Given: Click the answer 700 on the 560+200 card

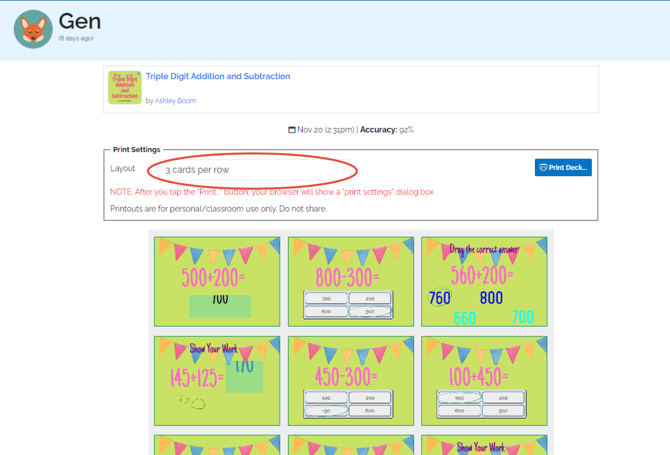Looking at the screenshot, I should [523, 317].
